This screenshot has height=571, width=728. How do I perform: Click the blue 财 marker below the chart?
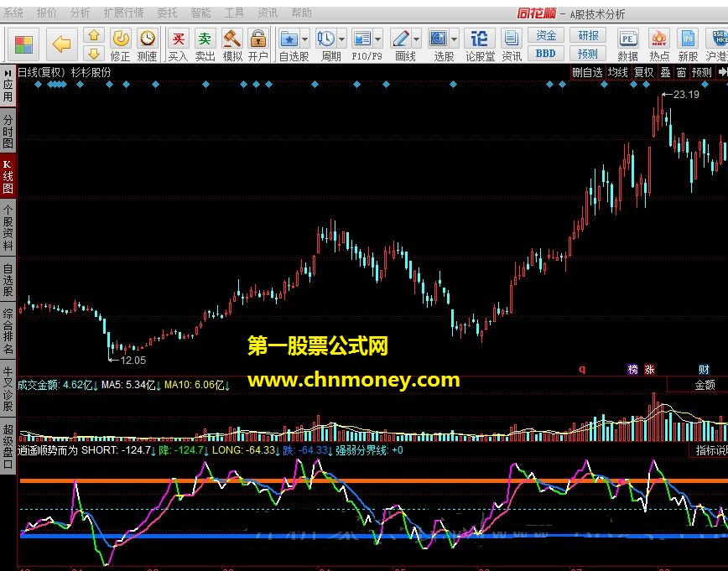(704, 369)
